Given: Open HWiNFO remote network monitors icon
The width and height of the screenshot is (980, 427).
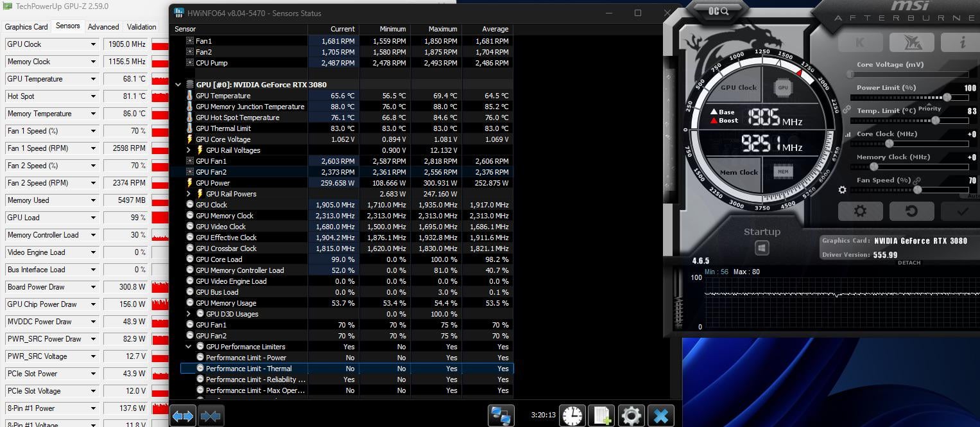Looking at the screenshot, I should tap(501, 416).
